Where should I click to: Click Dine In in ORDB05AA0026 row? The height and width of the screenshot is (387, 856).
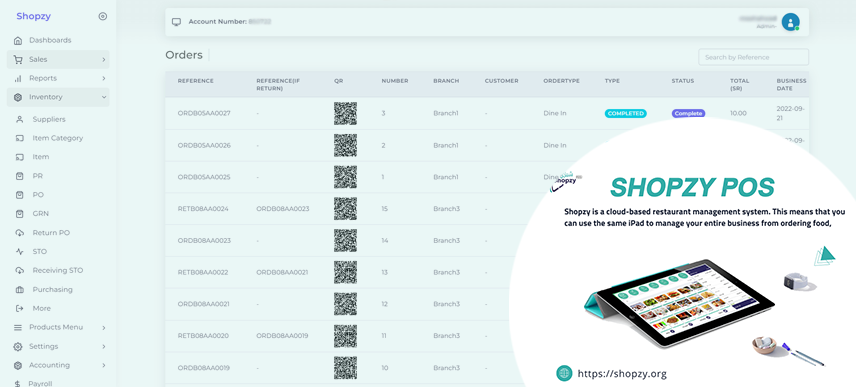[x=555, y=145]
